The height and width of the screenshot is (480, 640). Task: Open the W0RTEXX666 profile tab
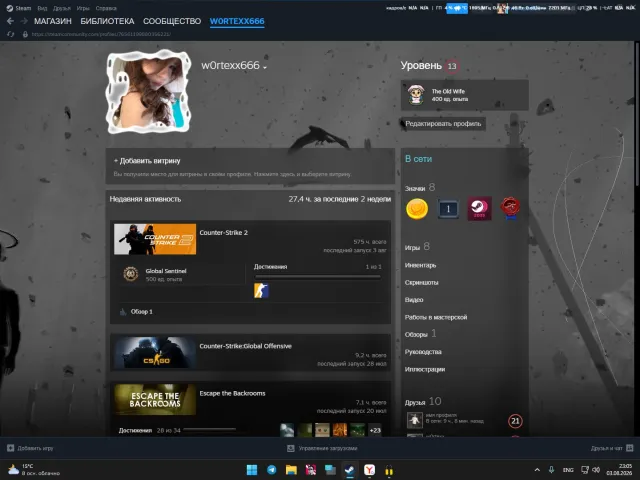coord(237,21)
